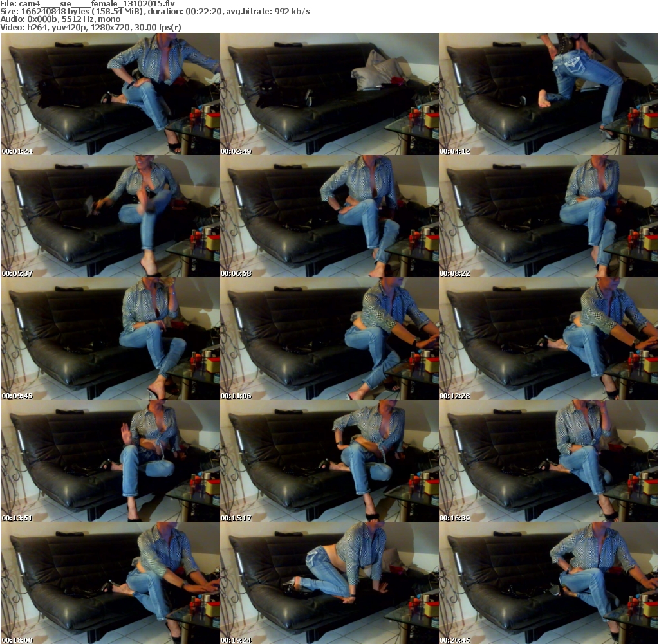
Task: Select the thumbnail frame at 00:06:58
Action: tap(329, 216)
